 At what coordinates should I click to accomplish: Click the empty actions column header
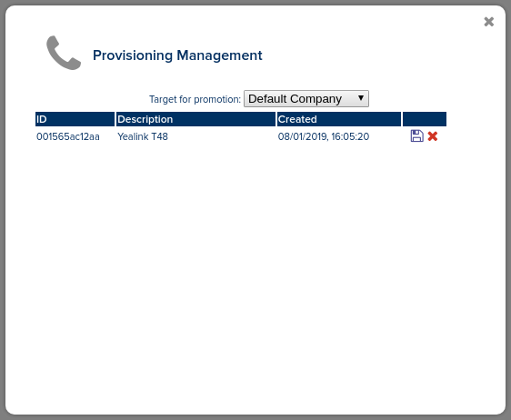[425, 119]
